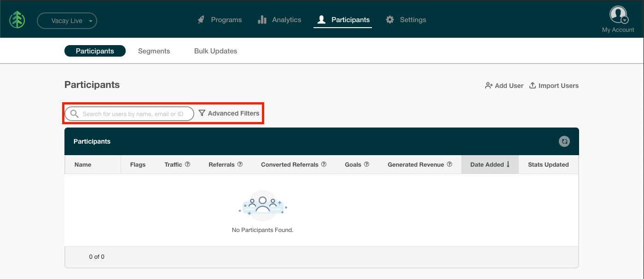The width and height of the screenshot is (644, 279).
Task: Click the Participants person icon in the header
Action: [x=322, y=20]
